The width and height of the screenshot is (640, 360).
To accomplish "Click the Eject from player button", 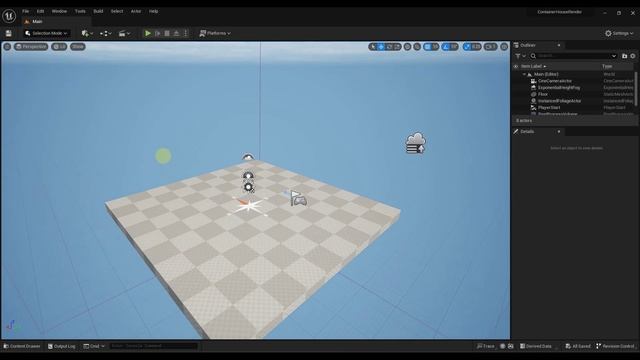I will (176, 33).
